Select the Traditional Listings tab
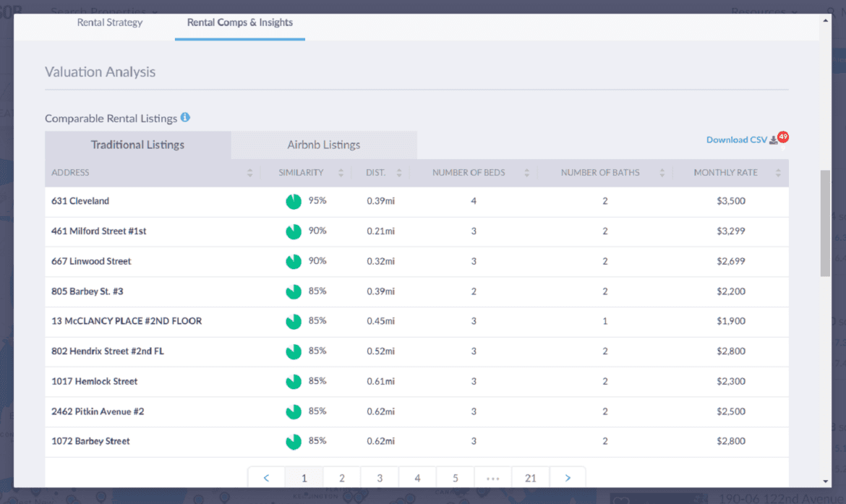Viewport: 846px width, 504px height. [x=137, y=145]
